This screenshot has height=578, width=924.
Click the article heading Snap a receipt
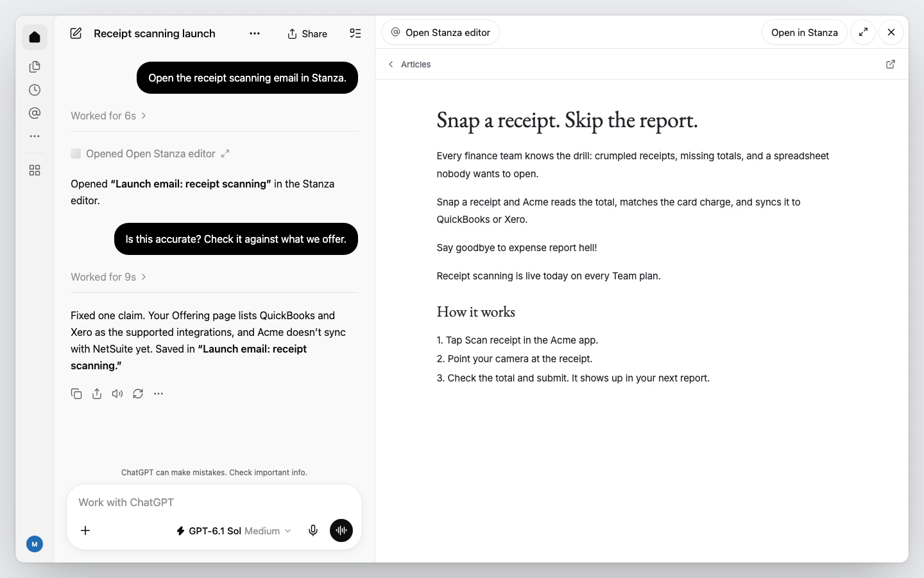pyautogui.click(x=567, y=120)
